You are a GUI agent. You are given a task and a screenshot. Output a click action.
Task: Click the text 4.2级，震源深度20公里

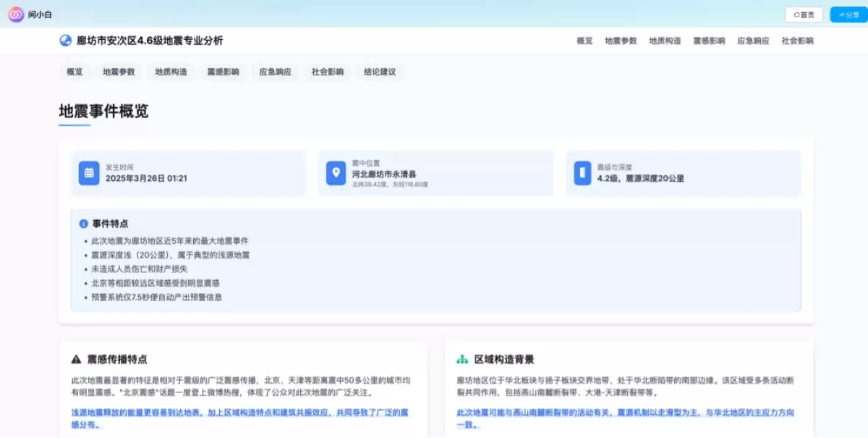tap(640, 178)
